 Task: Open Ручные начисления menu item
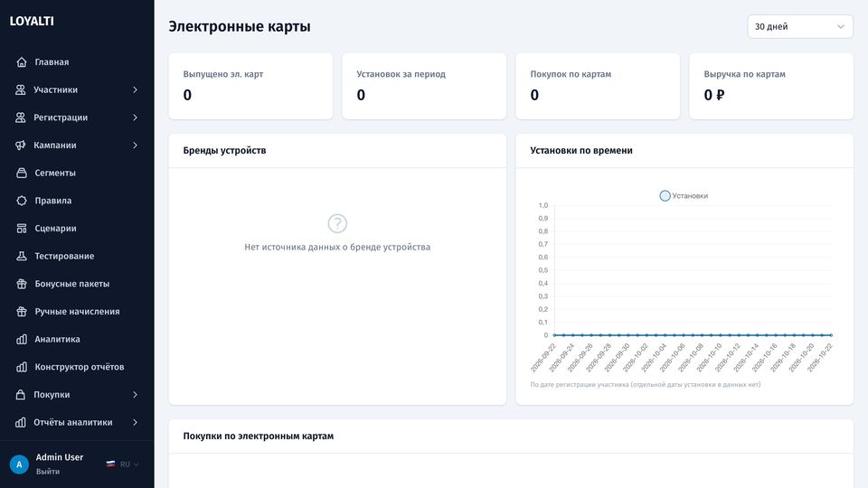[77, 311]
